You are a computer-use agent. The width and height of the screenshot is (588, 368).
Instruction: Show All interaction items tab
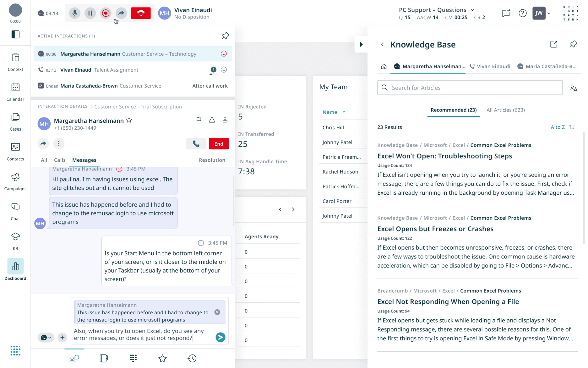(44, 160)
